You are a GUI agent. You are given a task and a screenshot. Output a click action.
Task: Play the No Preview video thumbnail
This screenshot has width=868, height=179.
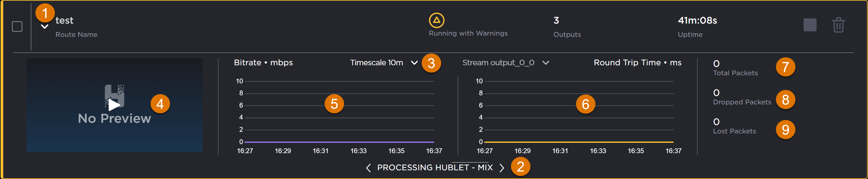pos(114,105)
